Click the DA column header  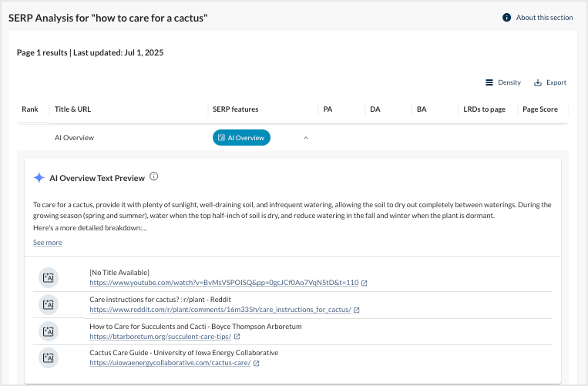point(375,109)
